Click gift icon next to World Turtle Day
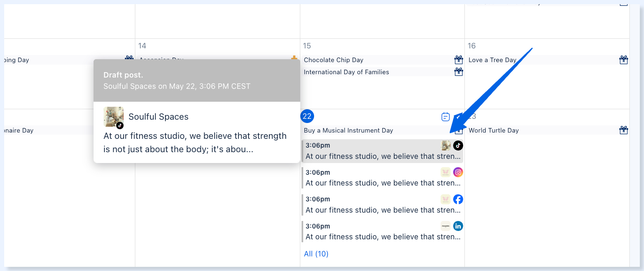Viewport: 644px width, 271px height. [x=624, y=130]
